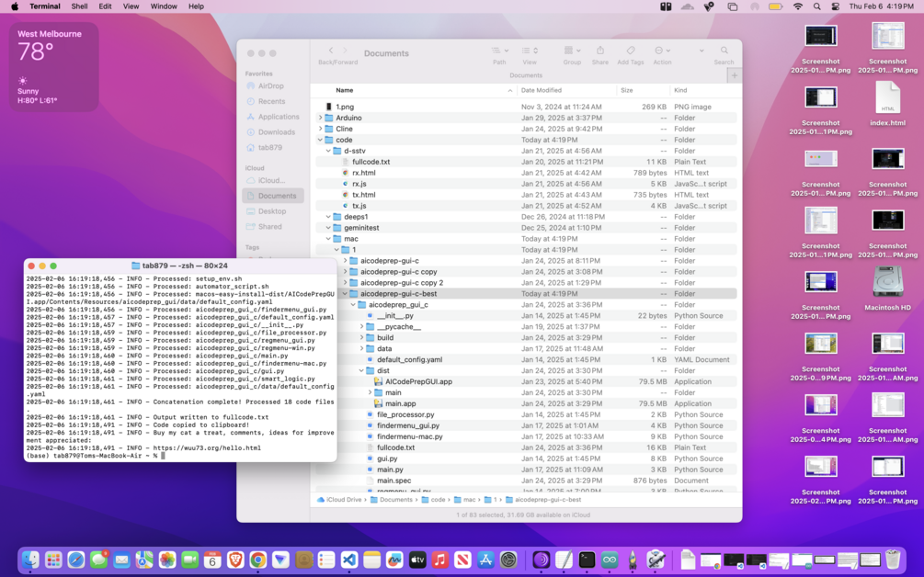
Task: Select the Macintosh HD desktop icon
Action: coord(887,288)
